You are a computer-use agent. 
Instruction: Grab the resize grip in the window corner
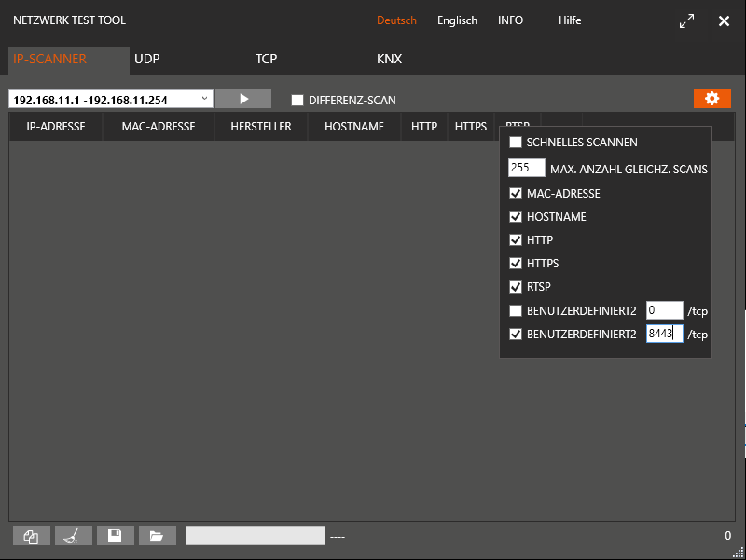pyautogui.click(x=739, y=553)
